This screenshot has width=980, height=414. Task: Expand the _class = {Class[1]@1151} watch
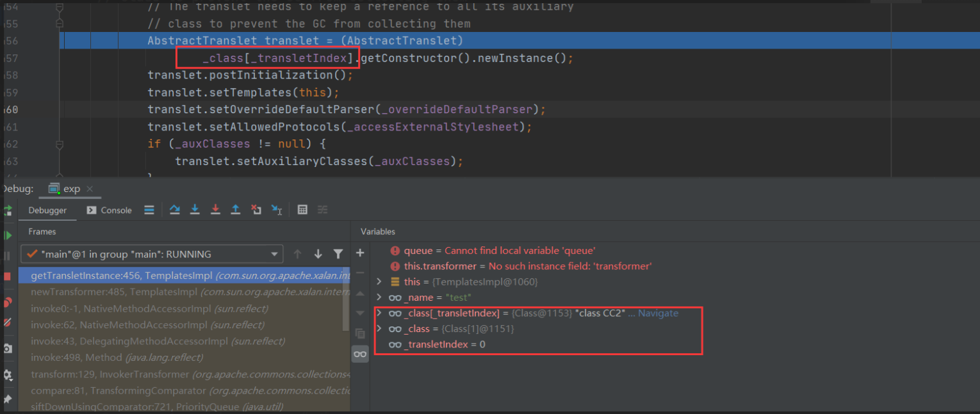(379, 328)
